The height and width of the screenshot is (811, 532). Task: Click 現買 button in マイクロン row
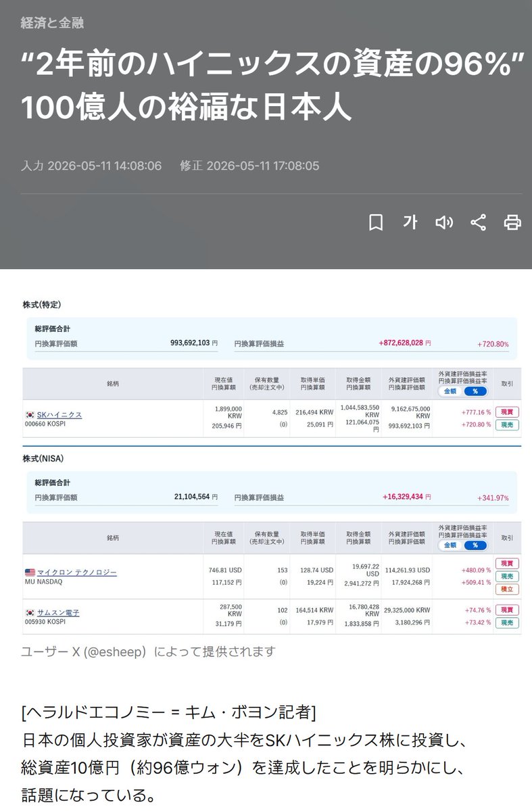(x=507, y=563)
